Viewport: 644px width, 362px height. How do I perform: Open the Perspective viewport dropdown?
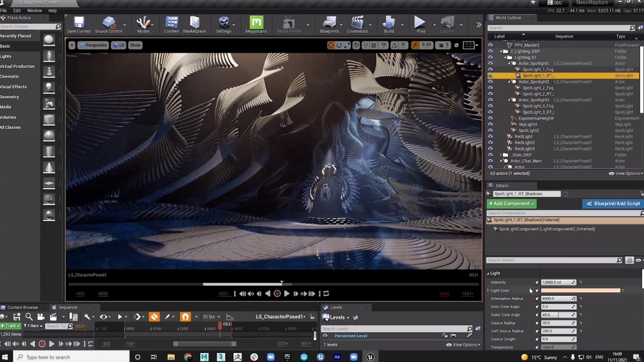click(x=93, y=45)
